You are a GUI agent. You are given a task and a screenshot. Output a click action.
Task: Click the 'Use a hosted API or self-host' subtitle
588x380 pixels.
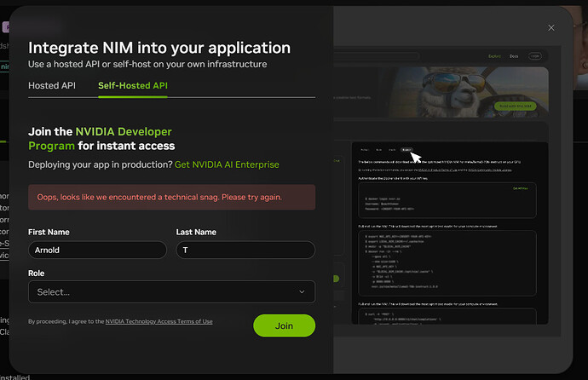[x=147, y=64]
